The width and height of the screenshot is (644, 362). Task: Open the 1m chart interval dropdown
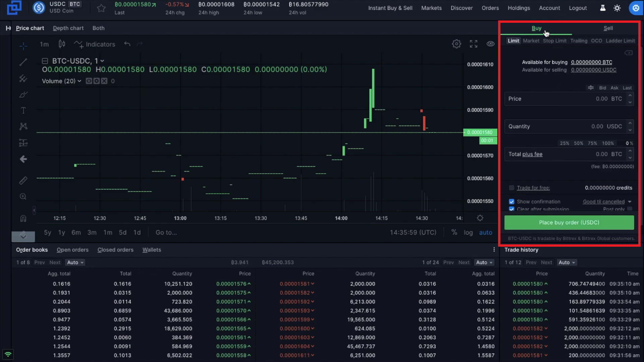(44, 44)
